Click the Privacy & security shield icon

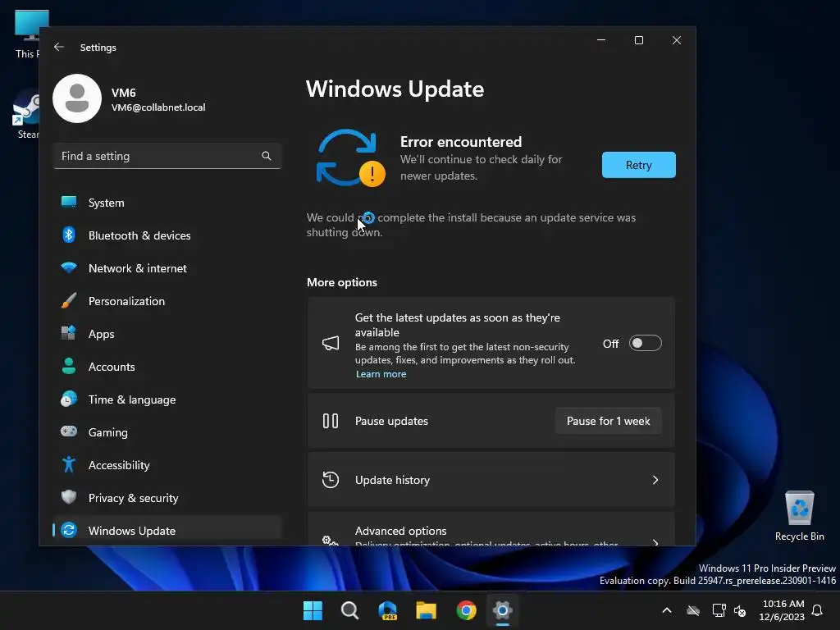point(69,497)
